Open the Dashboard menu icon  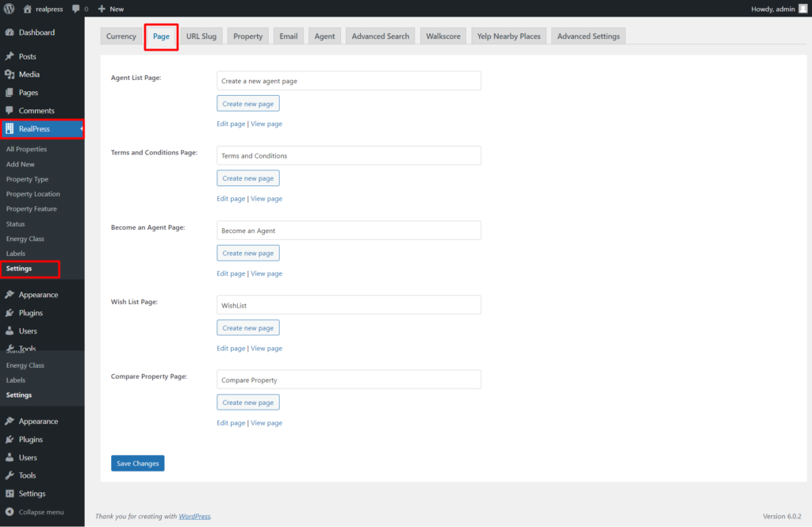[10, 32]
